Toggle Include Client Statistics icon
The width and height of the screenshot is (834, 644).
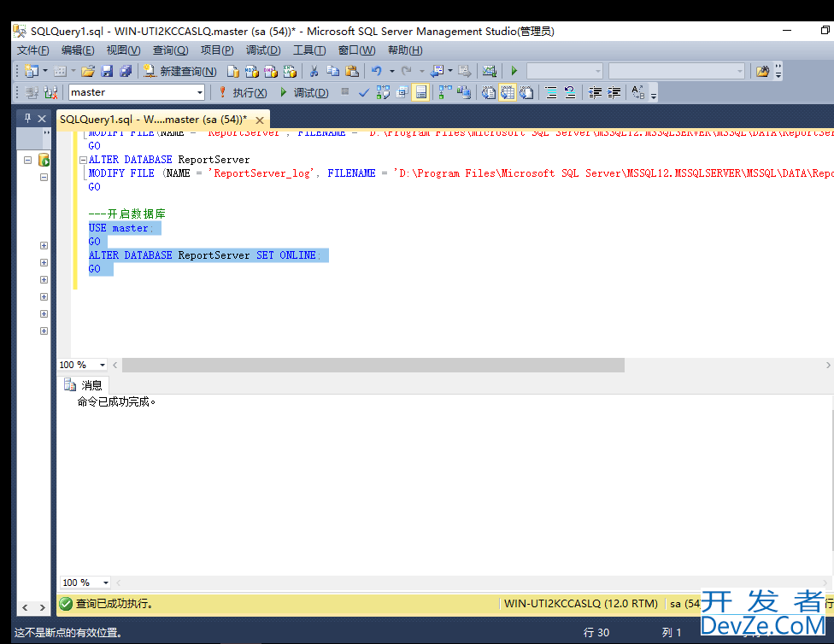(464, 92)
